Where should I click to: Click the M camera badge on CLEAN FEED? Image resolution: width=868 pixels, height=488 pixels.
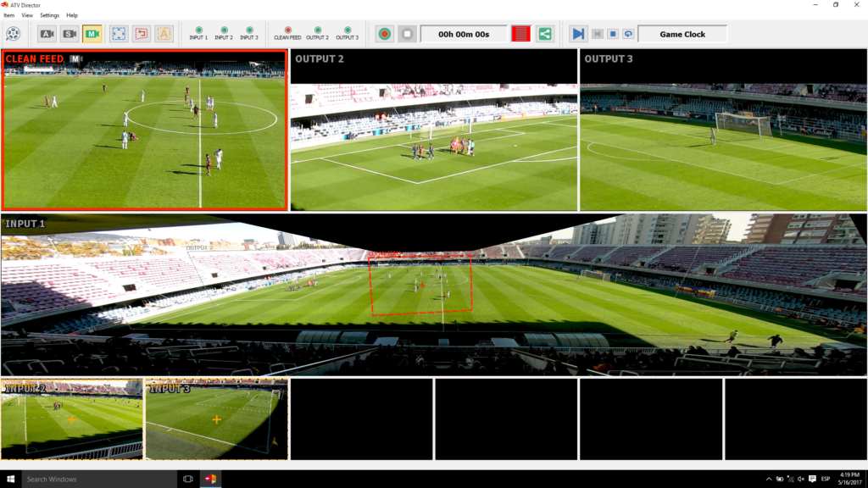pos(75,58)
